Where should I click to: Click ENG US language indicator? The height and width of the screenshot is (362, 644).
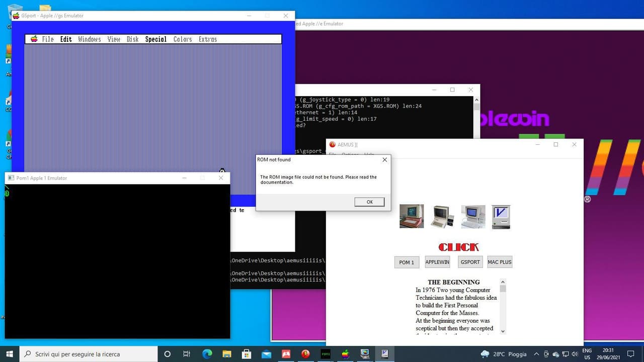tap(587, 354)
